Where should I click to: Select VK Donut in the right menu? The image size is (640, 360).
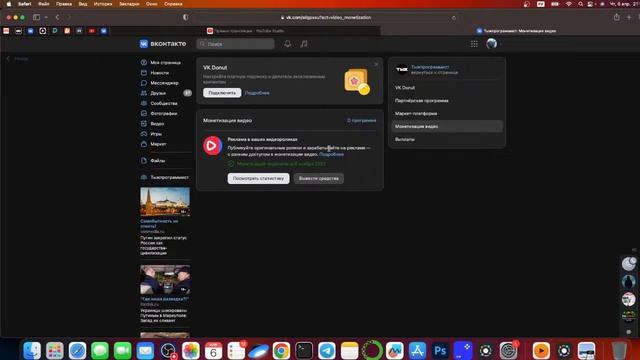[447, 88]
